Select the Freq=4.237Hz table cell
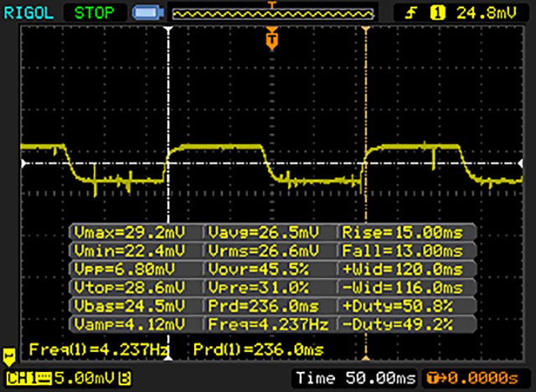The height and width of the screenshot is (392, 536). 268,323
